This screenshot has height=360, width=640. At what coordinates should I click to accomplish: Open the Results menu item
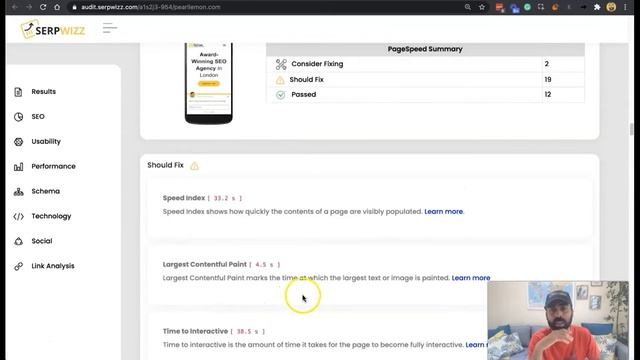pyautogui.click(x=44, y=92)
